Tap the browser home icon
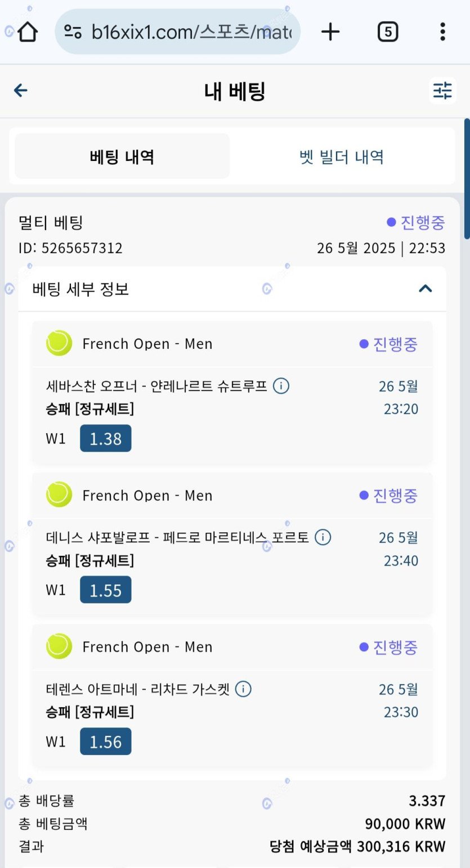Screen dimensions: 470x868 point(27,32)
